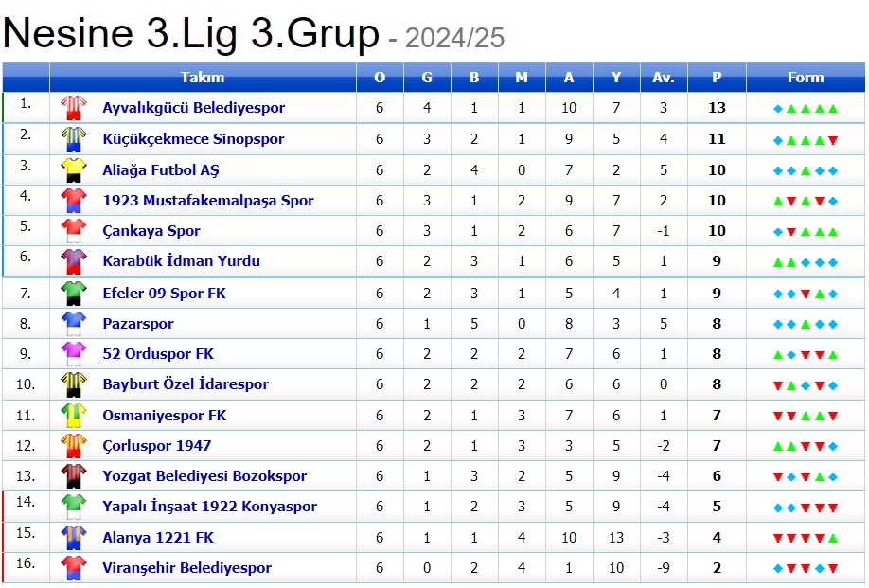Click the Av. goal difference header
The width and height of the screenshot is (869, 588).
[664, 78]
